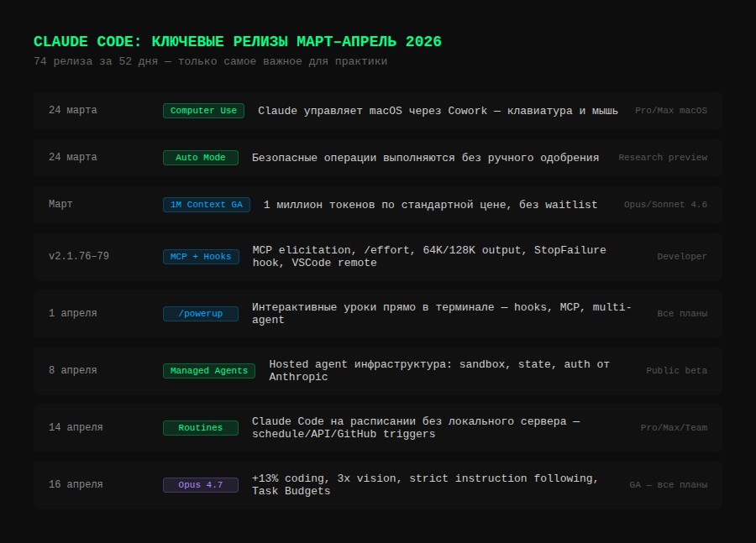The image size is (756, 543).
Task: Click the version label 'v2.1.76–79'
Action: click(79, 256)
